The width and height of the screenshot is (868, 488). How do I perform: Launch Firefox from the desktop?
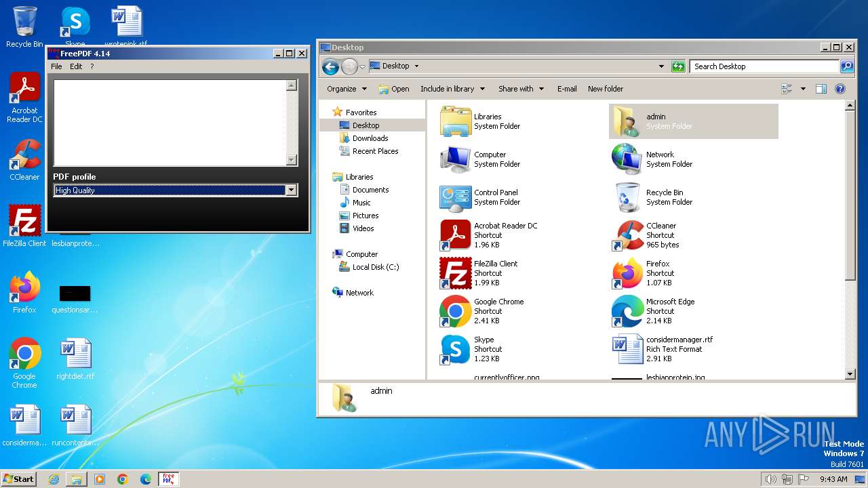coord(24,292)
